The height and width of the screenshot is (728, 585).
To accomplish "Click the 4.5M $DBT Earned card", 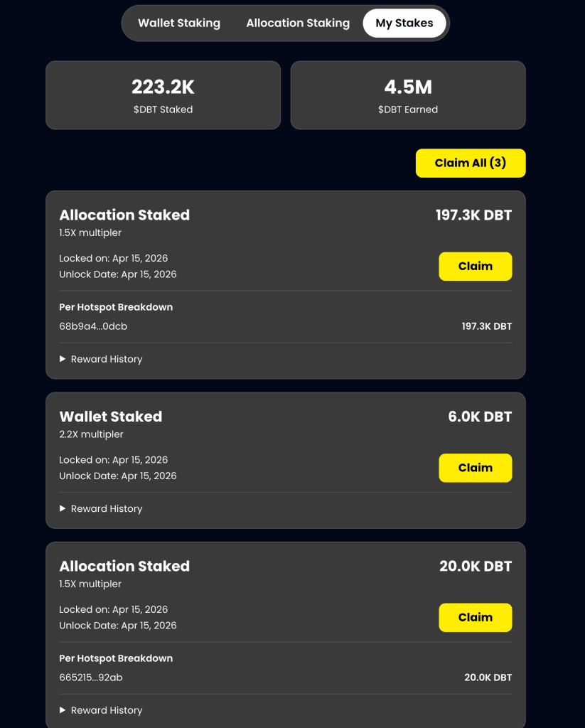I will (x=408, y=95).
